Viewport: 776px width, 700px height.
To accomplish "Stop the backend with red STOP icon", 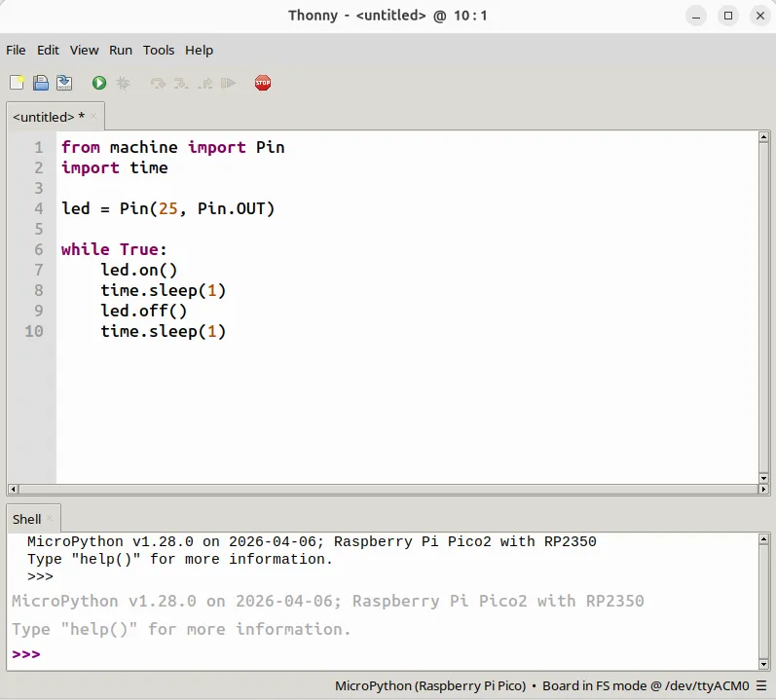I will pos(263,83).
